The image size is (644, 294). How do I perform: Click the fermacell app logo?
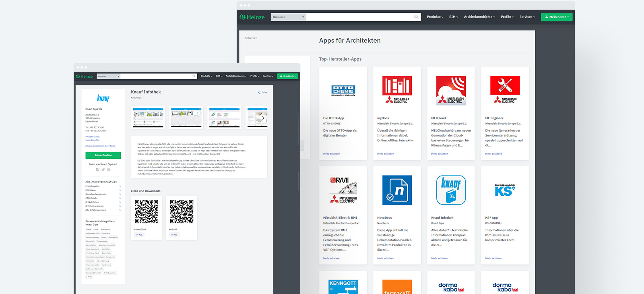pyautogui.click(x=397, y=287)
